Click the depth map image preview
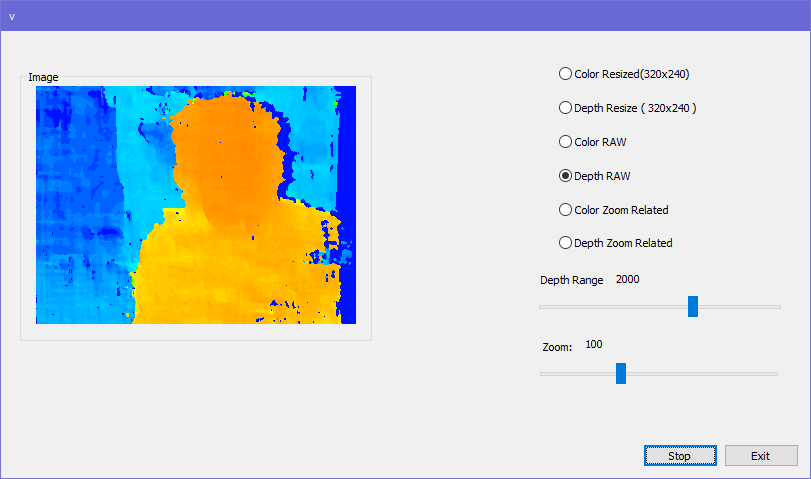 pos(196,205)
